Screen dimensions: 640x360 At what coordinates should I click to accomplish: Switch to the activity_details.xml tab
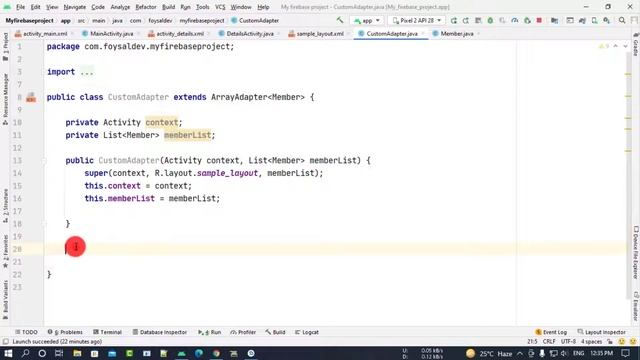click(x=180, y=34)
